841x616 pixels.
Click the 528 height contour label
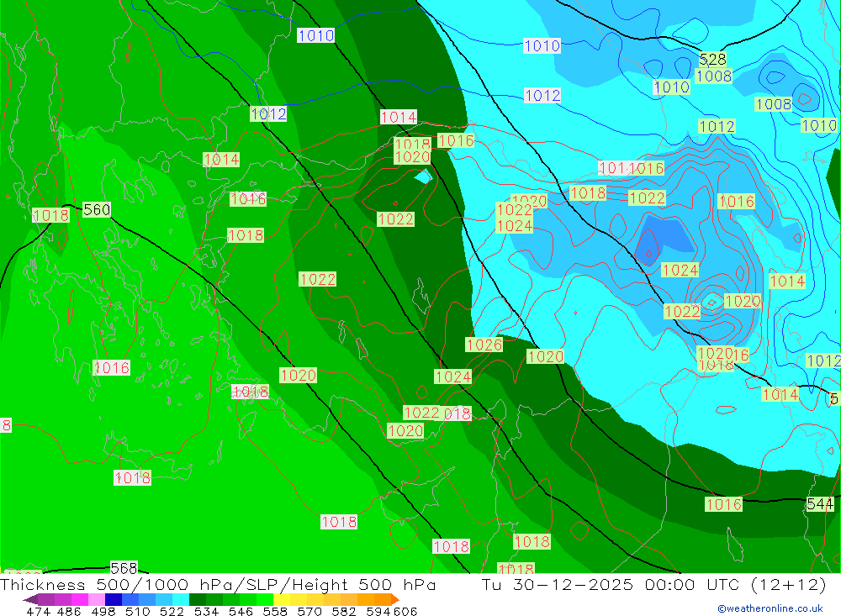pyautogui.click(x=713, y=59)
